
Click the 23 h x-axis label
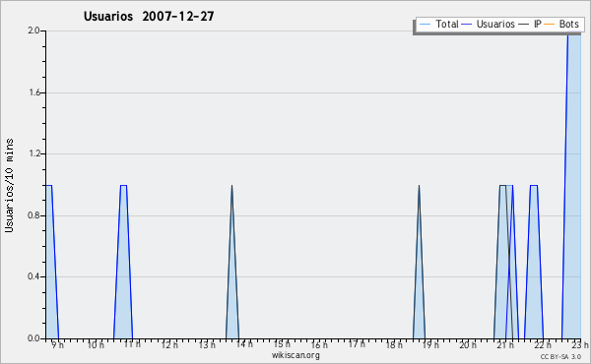coord(580,344)
